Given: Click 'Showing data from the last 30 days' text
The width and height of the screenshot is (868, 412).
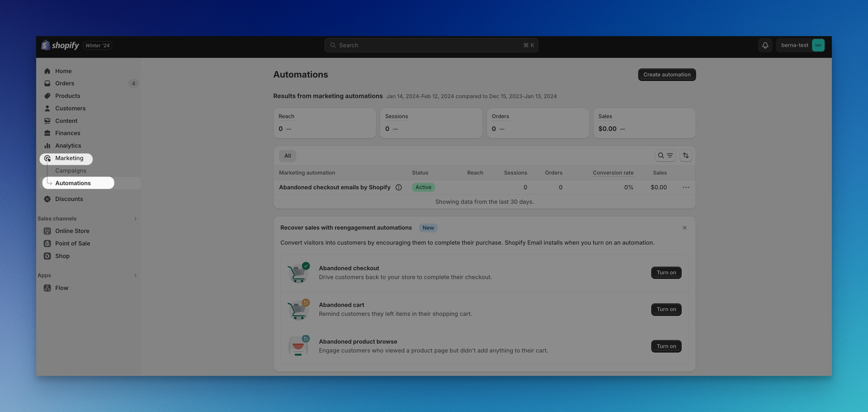Looking at the screenshot, I should pos(484,202).
